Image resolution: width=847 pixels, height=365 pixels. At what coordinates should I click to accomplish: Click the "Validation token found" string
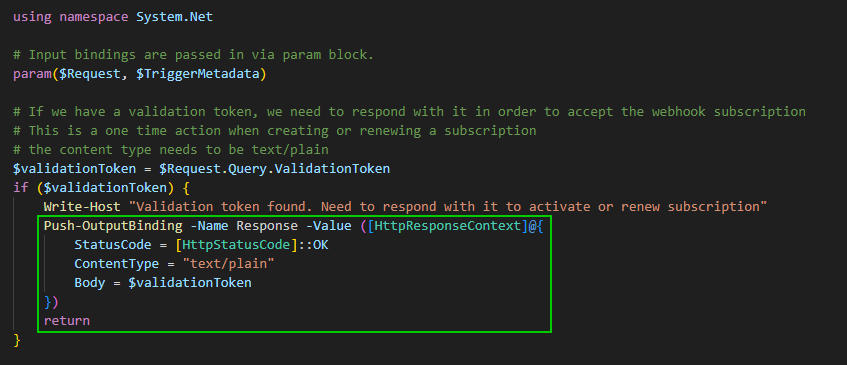tap(452, 206)
